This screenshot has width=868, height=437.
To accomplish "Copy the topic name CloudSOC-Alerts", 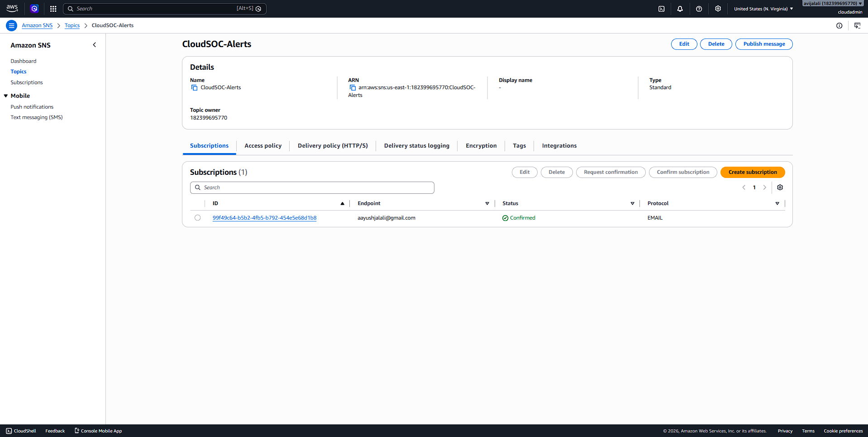I will (194, 88).
